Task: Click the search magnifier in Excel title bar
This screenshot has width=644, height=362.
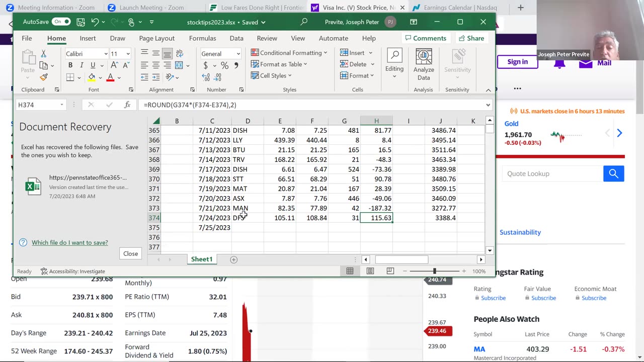Action: (x=304, y=22)
